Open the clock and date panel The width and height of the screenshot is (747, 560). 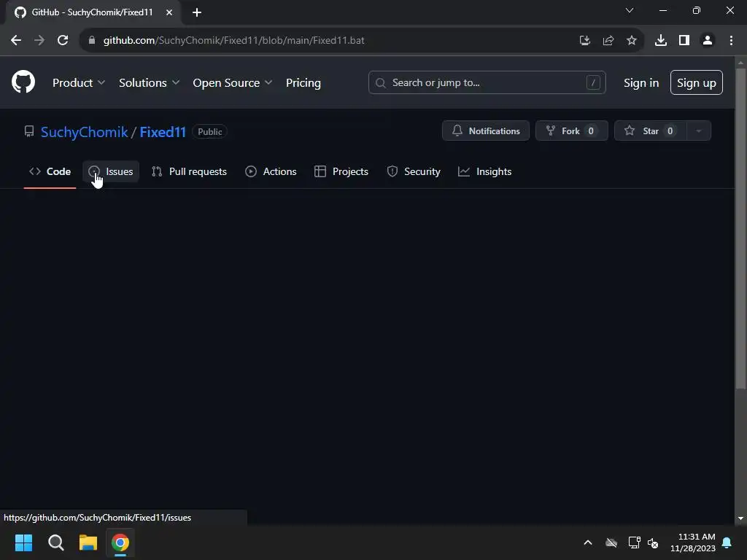(693, 542)
